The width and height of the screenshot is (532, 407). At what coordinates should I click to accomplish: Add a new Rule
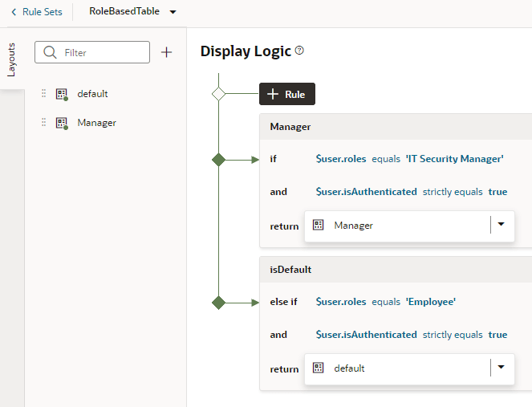tap(286, 94)
